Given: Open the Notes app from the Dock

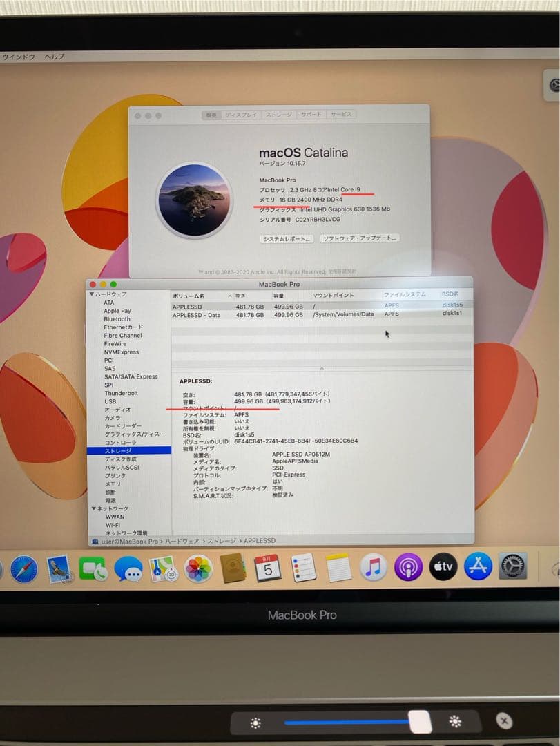Looking at the screenshot, I should pos(337,568).
